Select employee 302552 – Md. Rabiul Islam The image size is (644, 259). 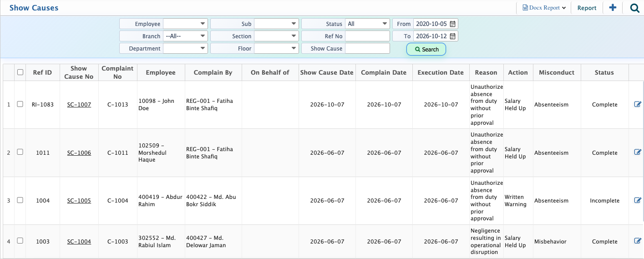click(157, 242)
